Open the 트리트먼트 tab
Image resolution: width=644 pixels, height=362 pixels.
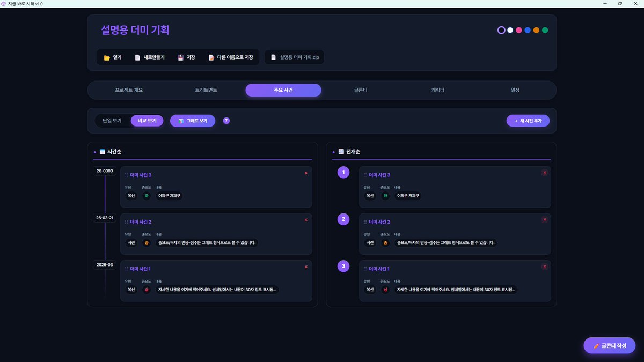[206, 90]
